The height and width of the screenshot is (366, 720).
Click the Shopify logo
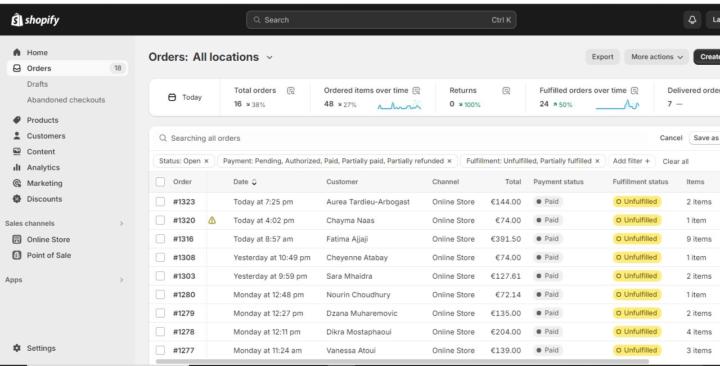[35, 20]
